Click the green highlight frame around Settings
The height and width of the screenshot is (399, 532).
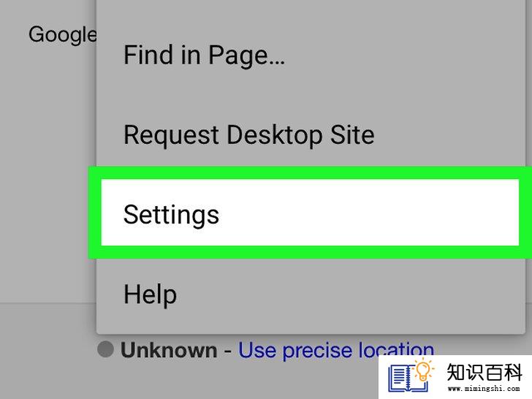310,173
